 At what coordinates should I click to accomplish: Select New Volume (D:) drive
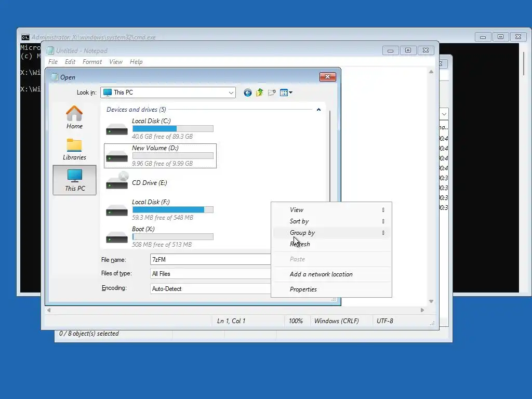click(160, 156)
